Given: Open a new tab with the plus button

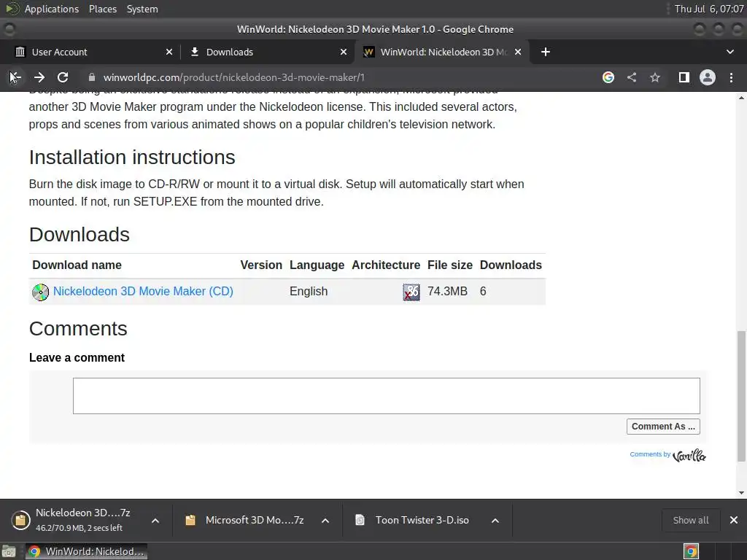Looking at the screenshot, I should coord(546,52).
